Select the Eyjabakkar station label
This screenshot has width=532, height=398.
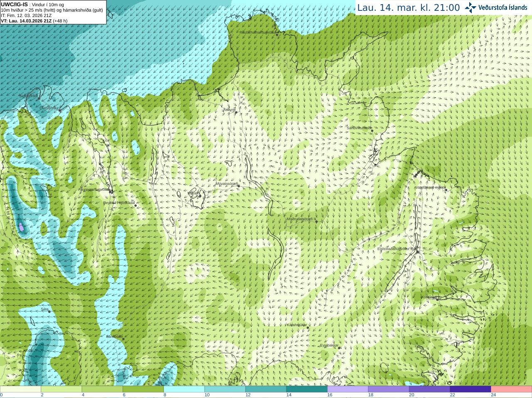(x=329, y=346)
